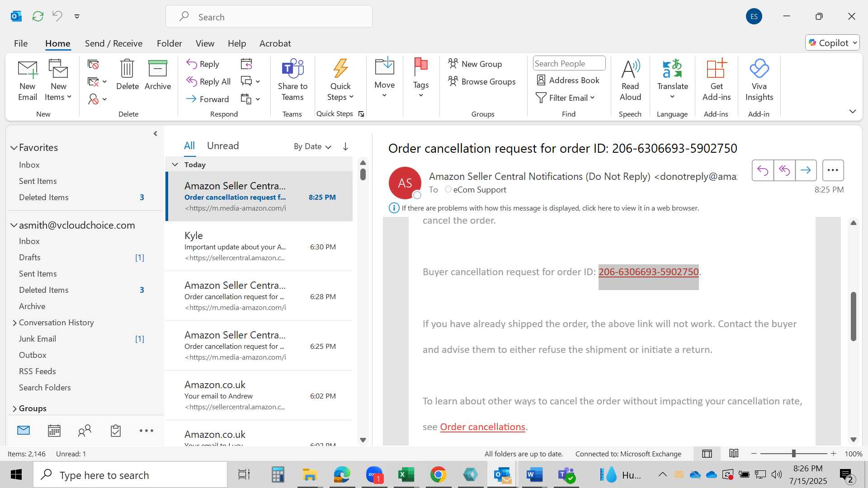
Task: Click the zoom in plus button
Action: tap(833, 454)
